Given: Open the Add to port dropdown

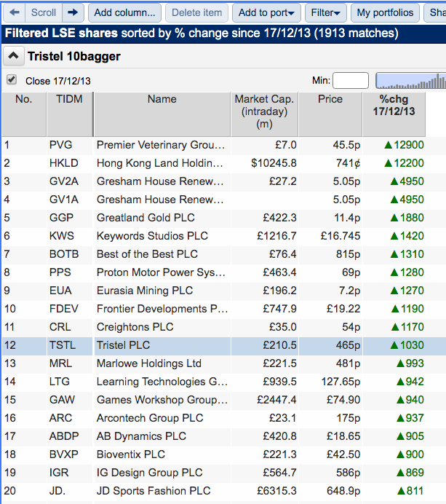Looking at the screenshot, I should tap(266, 12).
